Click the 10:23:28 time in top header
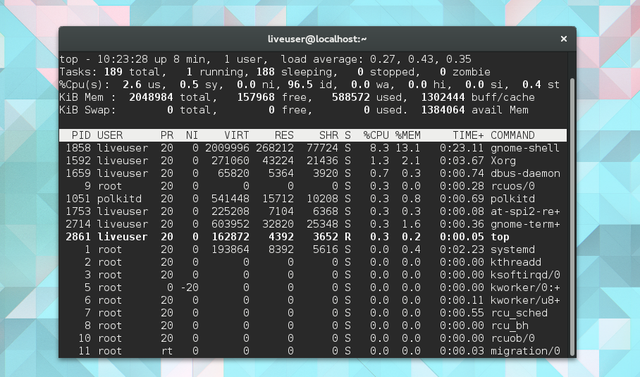The width and height of the screenshot is (640, 377). (x=122, y=59)
